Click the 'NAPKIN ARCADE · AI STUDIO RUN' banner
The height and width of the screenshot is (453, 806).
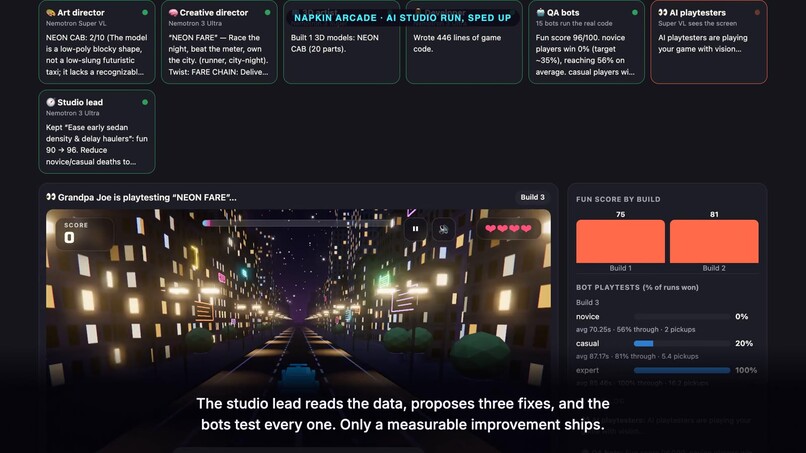tap(402, 17)
